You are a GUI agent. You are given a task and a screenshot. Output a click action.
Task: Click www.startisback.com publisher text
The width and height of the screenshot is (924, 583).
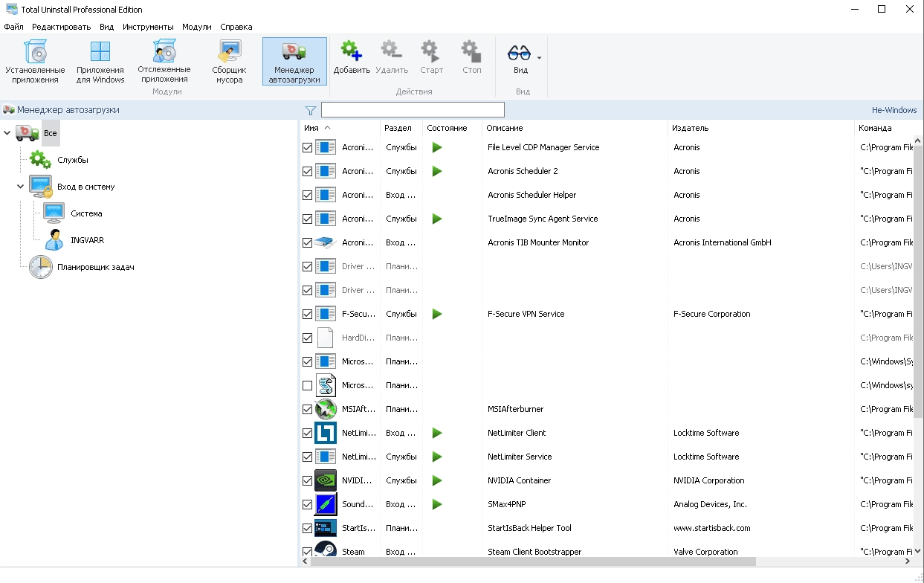(x=711, y=528)
